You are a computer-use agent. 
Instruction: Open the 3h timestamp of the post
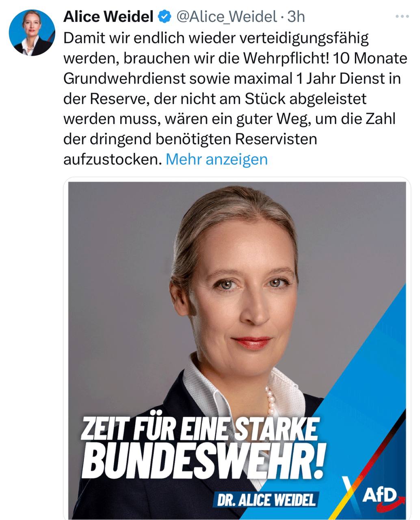click(x=296, y=17)
